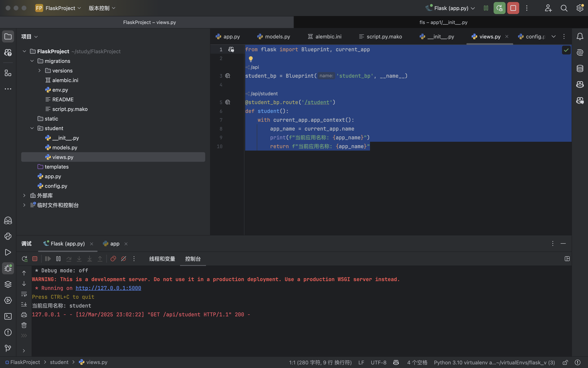Stop the Flask debug session in toolbar
Screen dimensions: 588x368
513,8
